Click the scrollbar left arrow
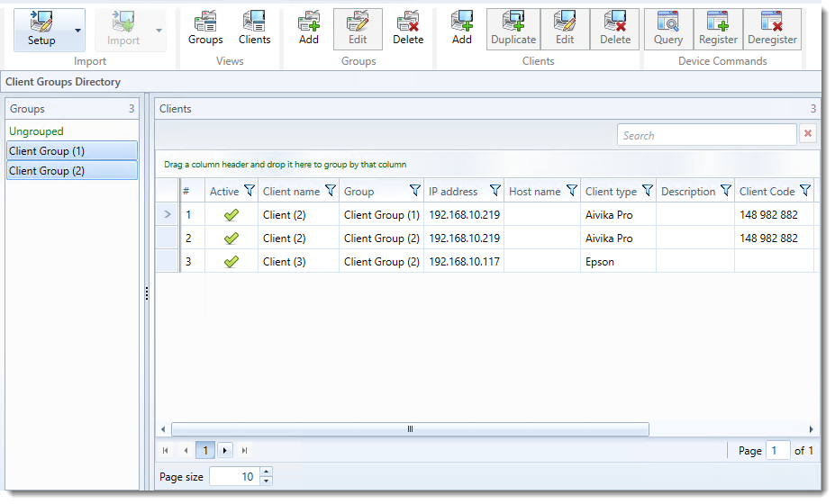 pyautogui.click(x=163, y=429)
